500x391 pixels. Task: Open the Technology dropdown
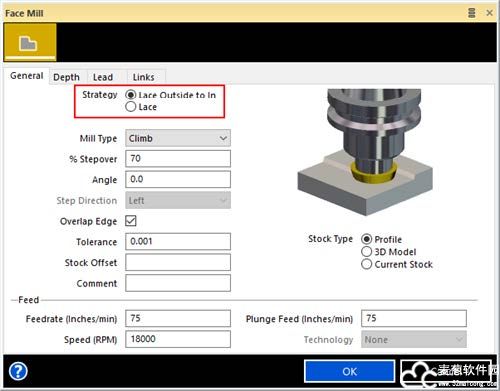414,339
